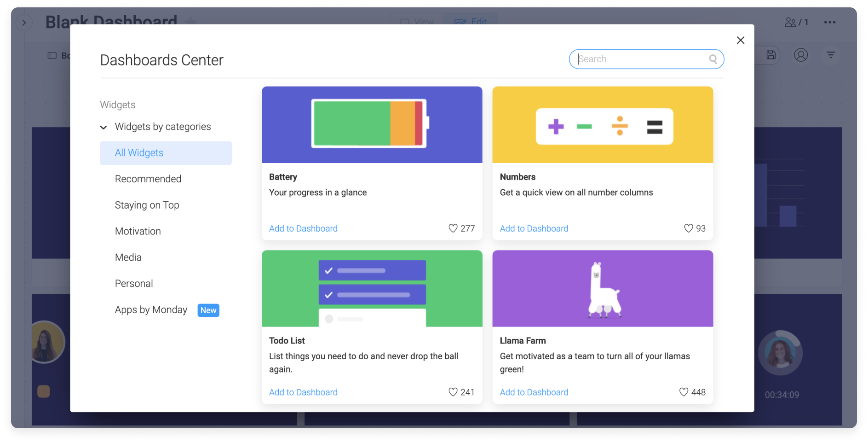Add Todo List widget to dashboard
Screen dimensions: 868x443
point(303,392)
